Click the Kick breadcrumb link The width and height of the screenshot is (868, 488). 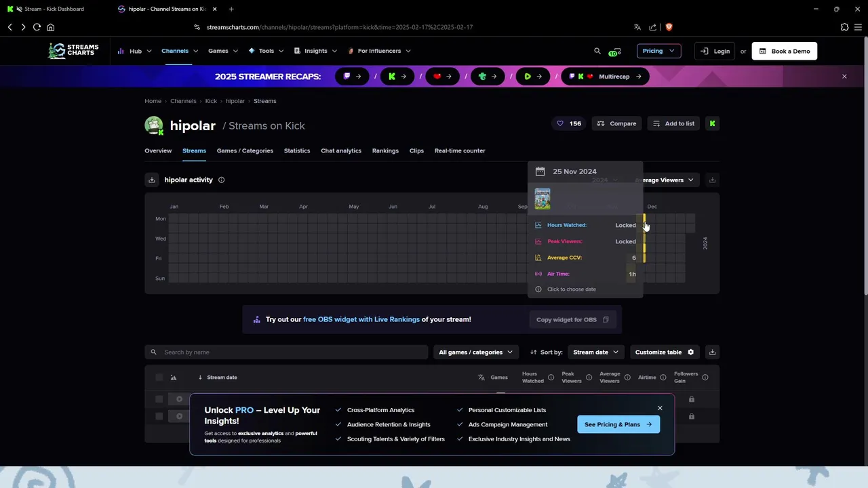[x=211, y=101]
